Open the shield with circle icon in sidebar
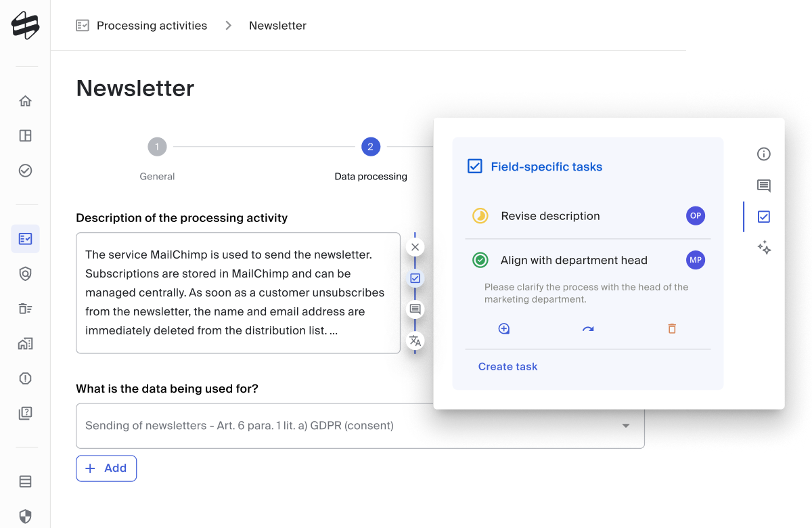This screenshot has width=812, height=528. pos(25,273)
